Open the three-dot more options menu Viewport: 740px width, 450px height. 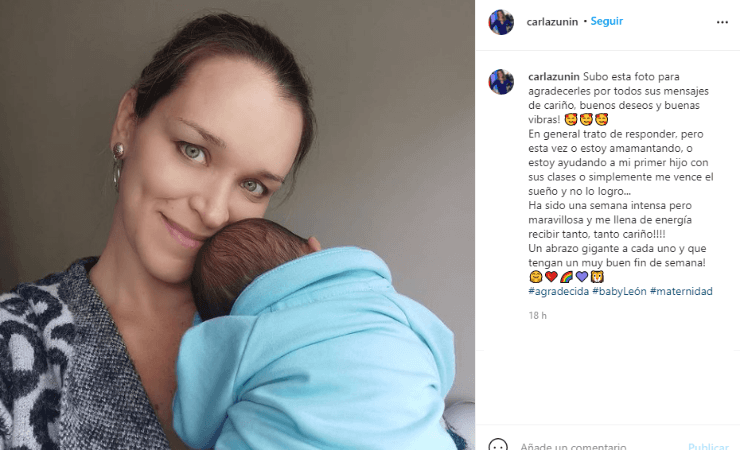point(722,22)
